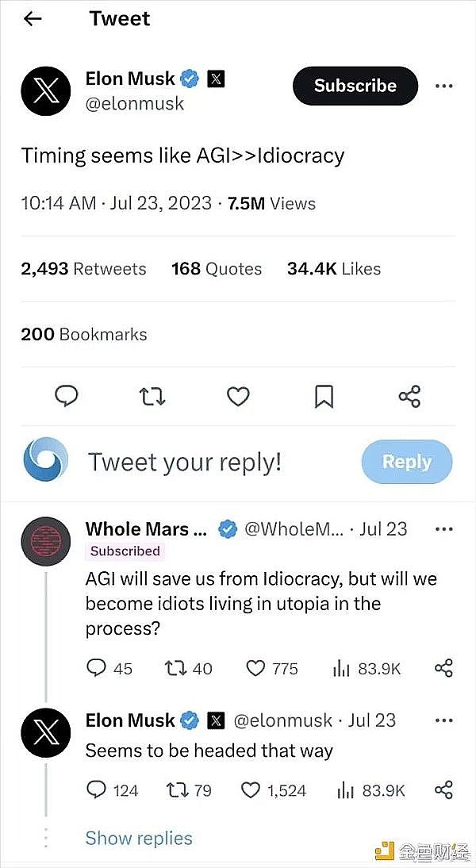The height and width of the screenshot is (868, 476).
Task: Share Elon's 'Seems to be headed' reply
Action: (x=444, y=789)
